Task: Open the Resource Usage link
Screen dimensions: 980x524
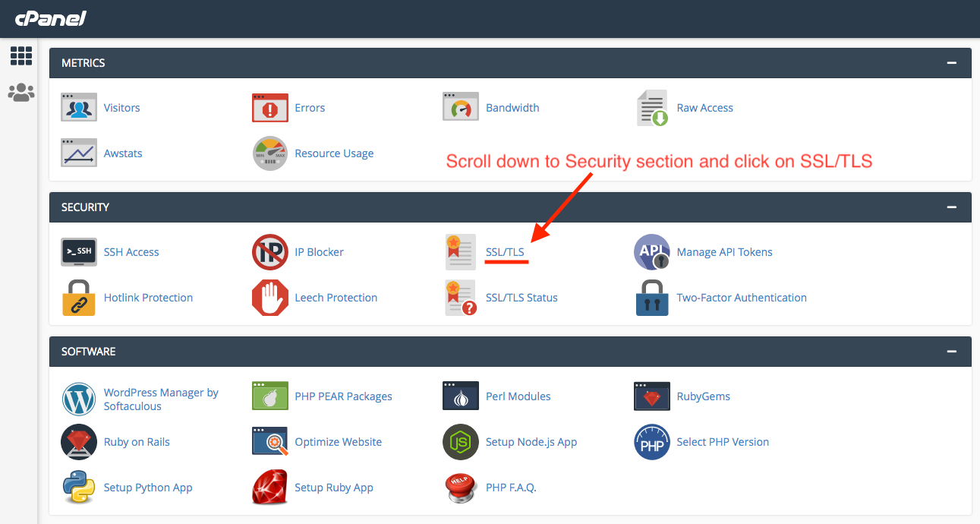Action: click(334, 153)
